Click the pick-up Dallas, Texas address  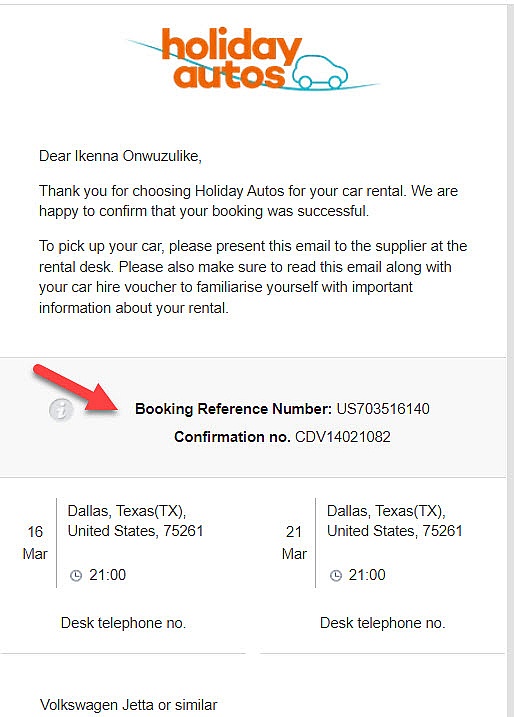135,521
